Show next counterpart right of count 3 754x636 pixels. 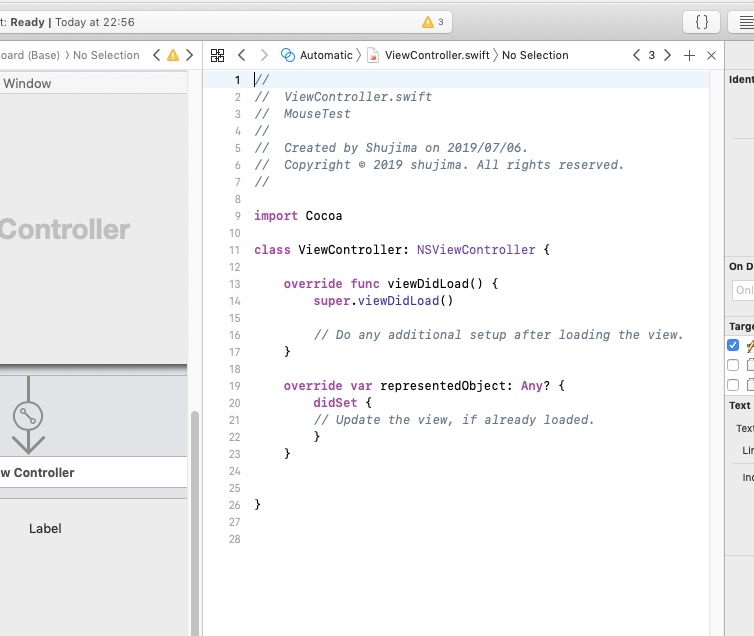tap(667, 55)
